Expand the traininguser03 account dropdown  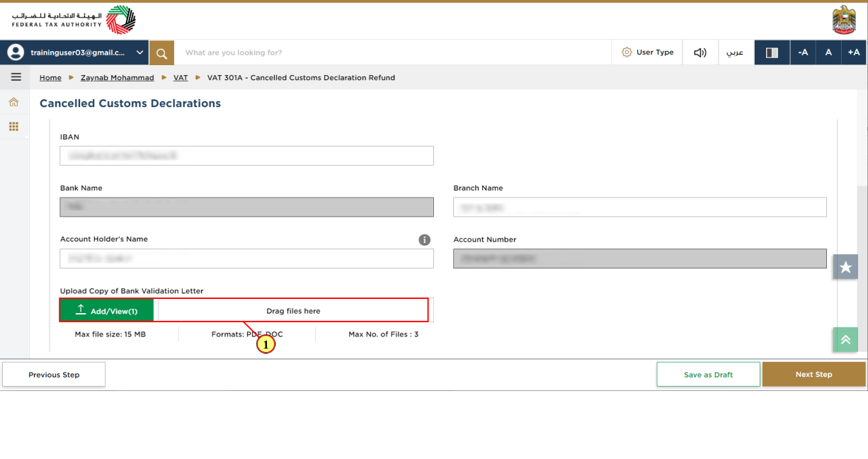pyautogui.click(x=139, y=52)
